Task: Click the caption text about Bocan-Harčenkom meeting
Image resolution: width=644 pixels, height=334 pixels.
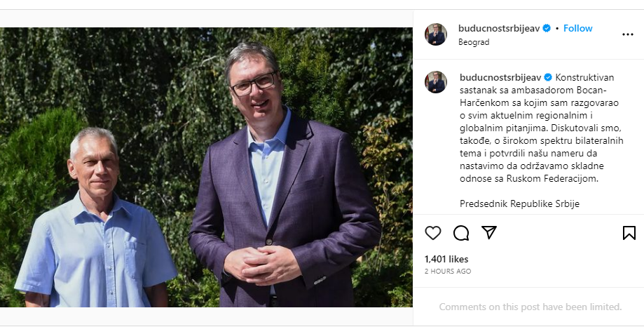Action: [541, 128]
